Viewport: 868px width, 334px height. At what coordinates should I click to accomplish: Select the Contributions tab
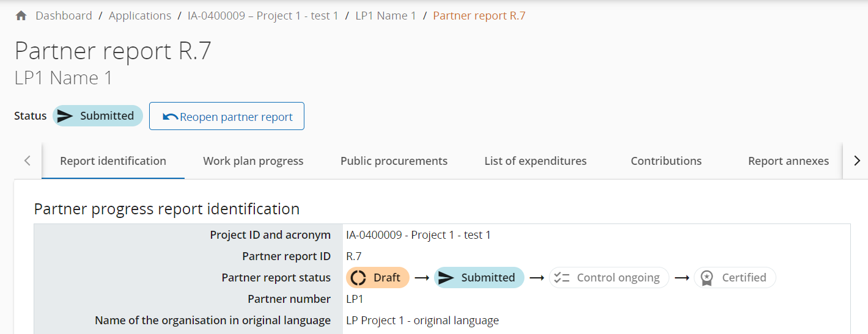point(666,161)
